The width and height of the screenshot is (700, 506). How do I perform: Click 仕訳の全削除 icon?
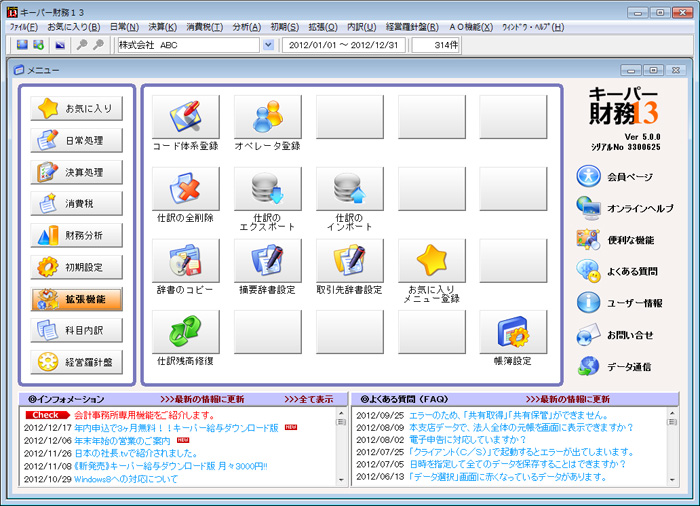pos(186,188)
